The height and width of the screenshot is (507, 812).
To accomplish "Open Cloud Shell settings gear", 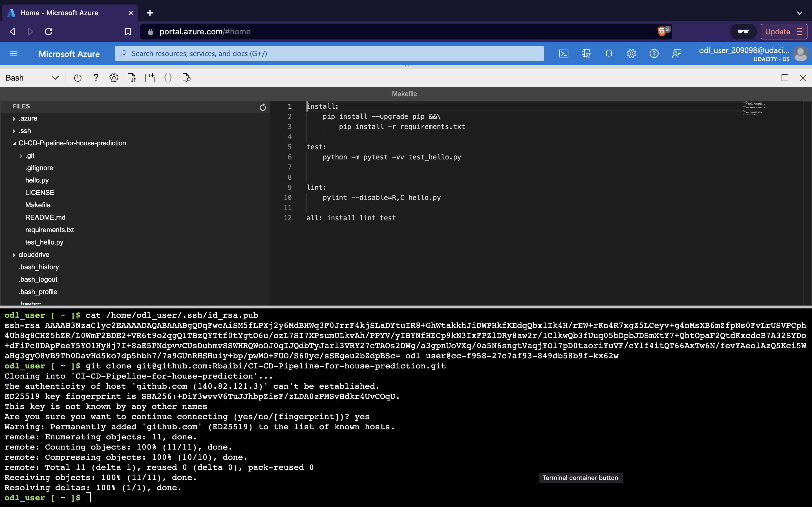I will click(x=114, y=78).
